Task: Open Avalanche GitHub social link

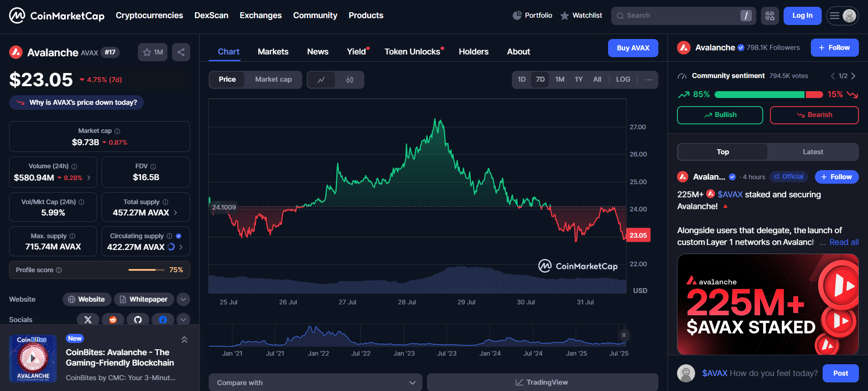Action: 138,319
